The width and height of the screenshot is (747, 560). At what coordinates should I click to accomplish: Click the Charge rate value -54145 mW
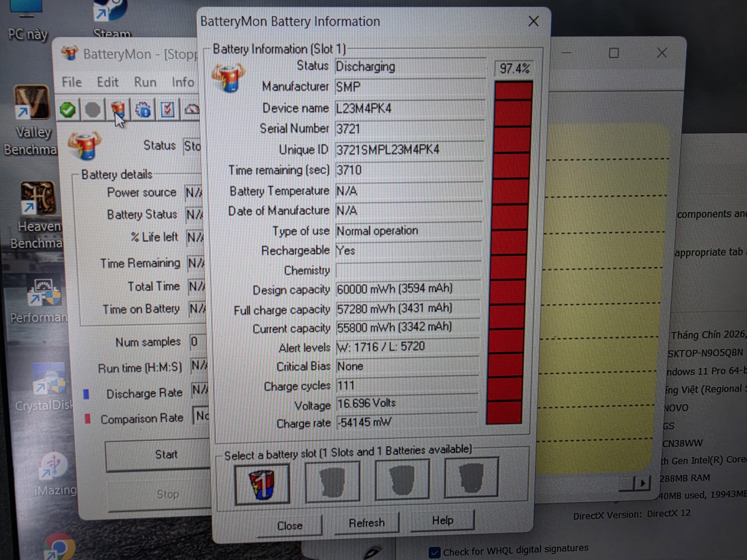(x=407, y=422)
